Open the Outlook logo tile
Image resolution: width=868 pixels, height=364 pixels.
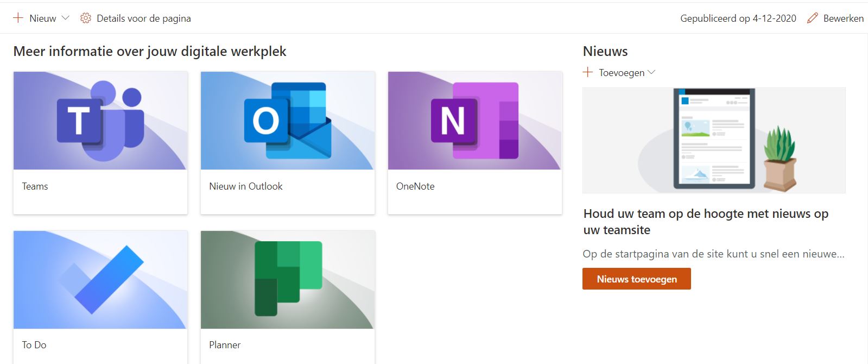tap(288, 121)
